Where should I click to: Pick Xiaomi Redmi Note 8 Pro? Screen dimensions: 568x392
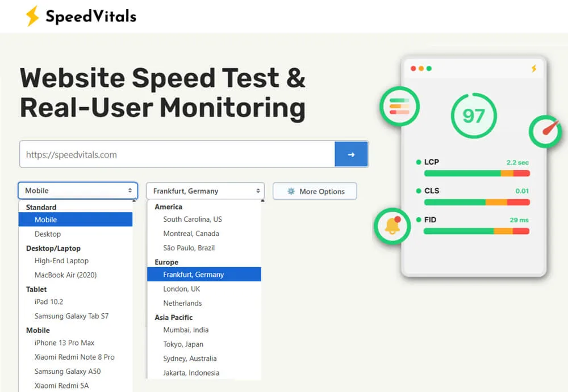click(76, 357)
